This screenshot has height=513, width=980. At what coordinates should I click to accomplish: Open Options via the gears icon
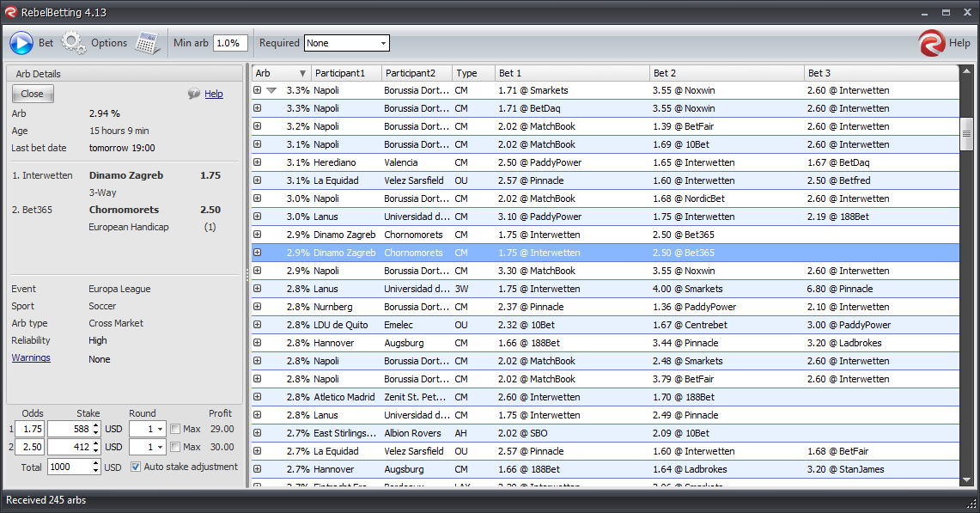coord(73,43)
